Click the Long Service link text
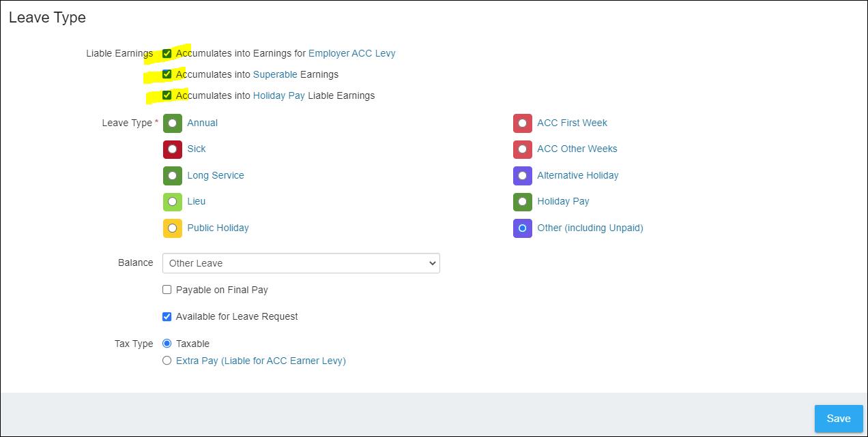This screenshot has width=868, height=437. tap(216, 175)
